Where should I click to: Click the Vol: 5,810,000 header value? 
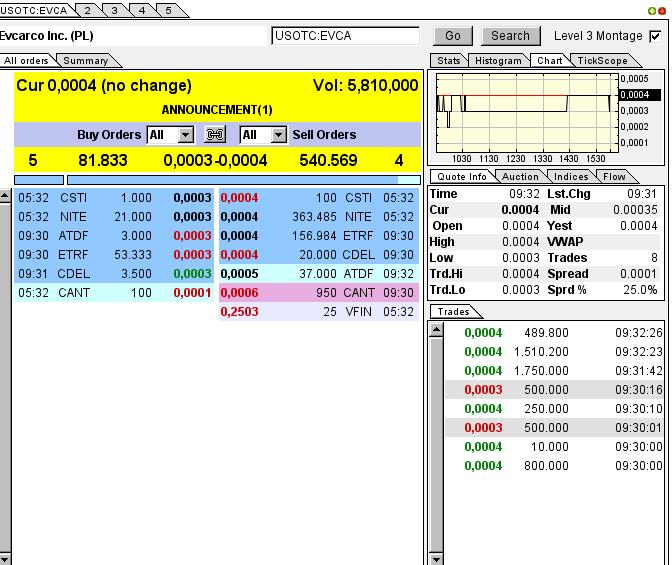[x=366, y=85]
